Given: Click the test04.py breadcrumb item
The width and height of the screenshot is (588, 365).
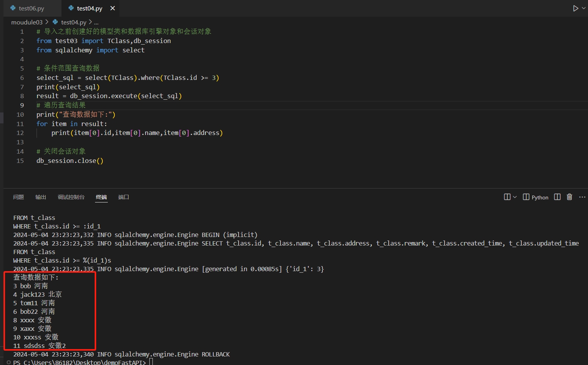Looking at the screenshot, I should click(x=74, y=22).
